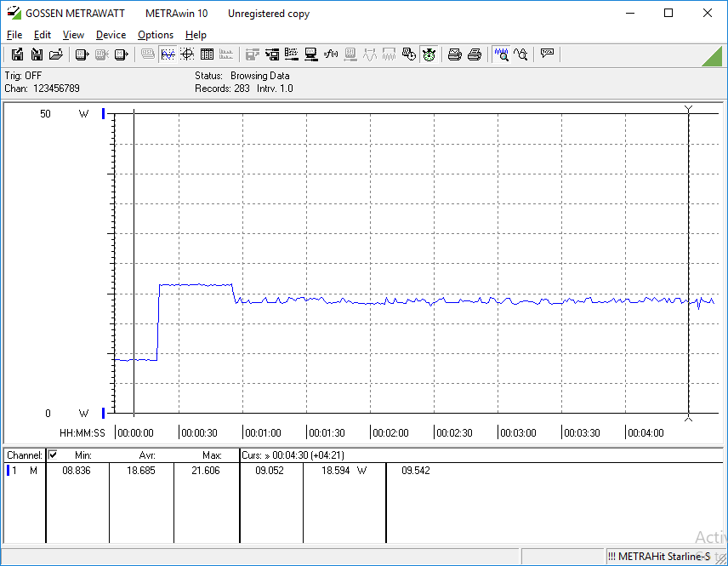Open the Device menu
This screenshot has width=728, height=566.
click(x=111, y=35)
